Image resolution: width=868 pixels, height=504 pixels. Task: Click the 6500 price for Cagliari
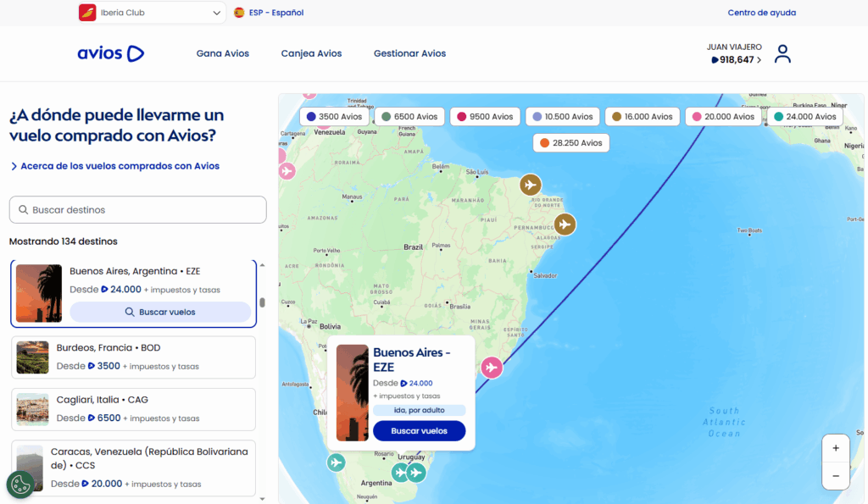[104, 418]
